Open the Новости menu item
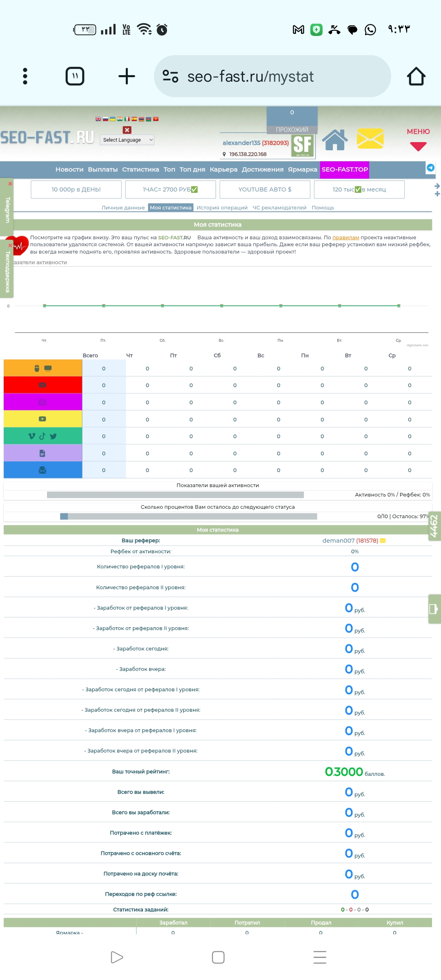441x980 pixels. click(x=69, y=169)
